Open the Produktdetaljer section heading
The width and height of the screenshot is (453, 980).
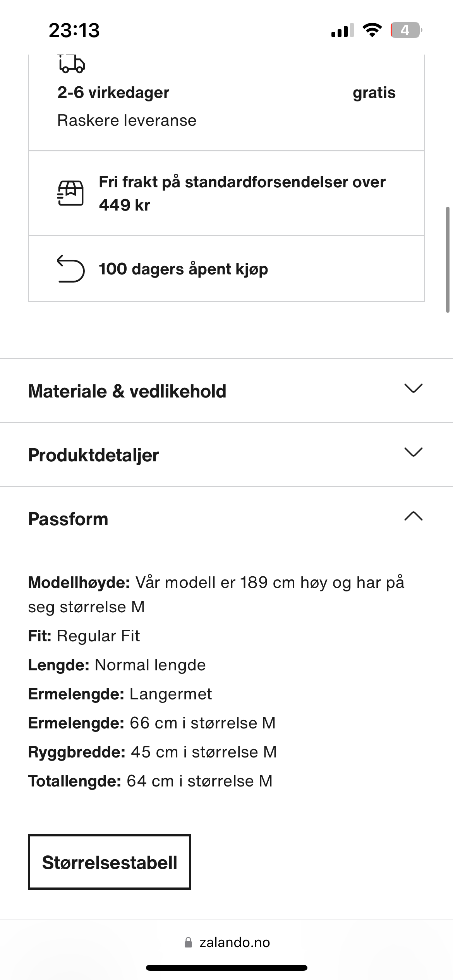(x=94, y=455)
